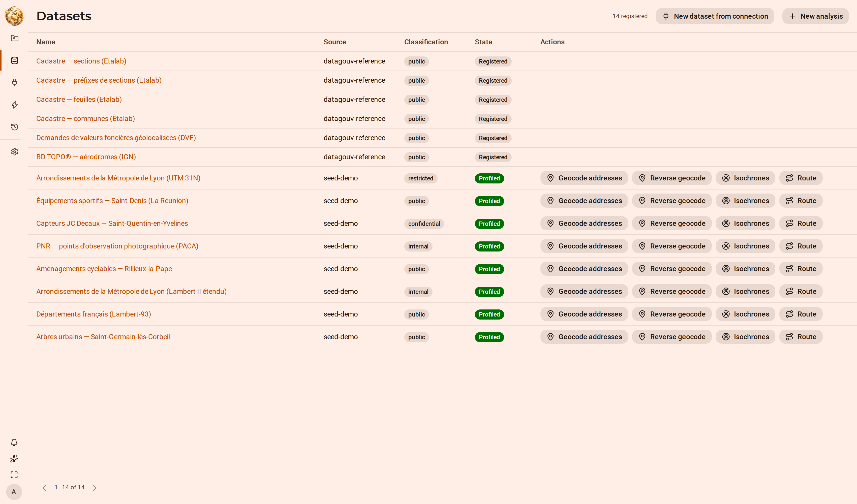Open the Settings gear icon in sidebar

14,152
